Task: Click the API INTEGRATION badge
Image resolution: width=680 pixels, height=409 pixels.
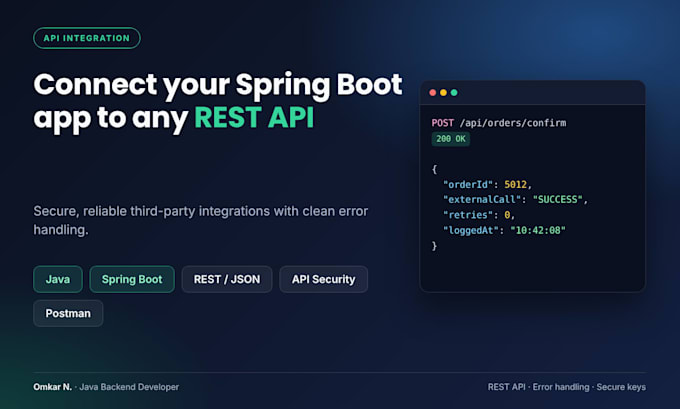Action: pyautogui.click(x=87, y=38)
